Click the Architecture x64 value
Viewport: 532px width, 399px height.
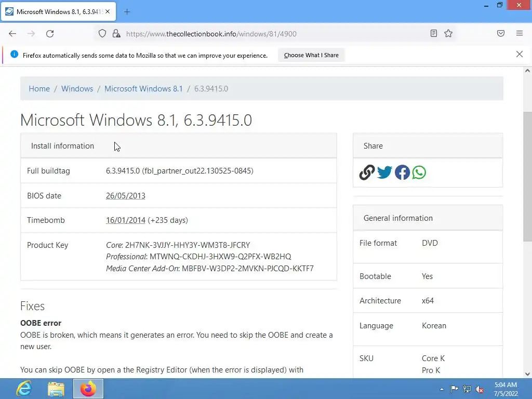[428, 301]
